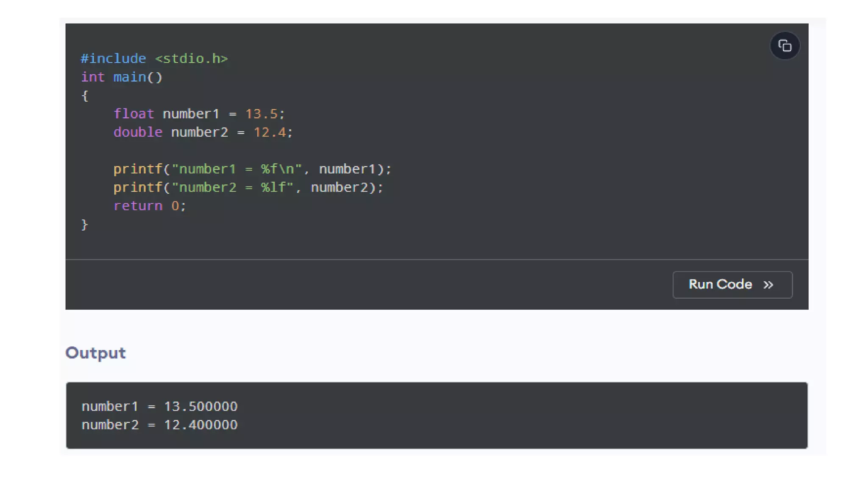This screenshot has height=488, width=868.
Task: Click the #include keyword in the code
Action: [113, 58]
